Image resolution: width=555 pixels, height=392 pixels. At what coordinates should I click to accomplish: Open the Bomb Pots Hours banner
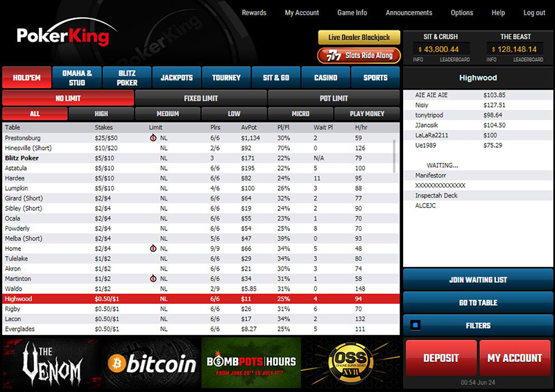[x=251, y=363]
